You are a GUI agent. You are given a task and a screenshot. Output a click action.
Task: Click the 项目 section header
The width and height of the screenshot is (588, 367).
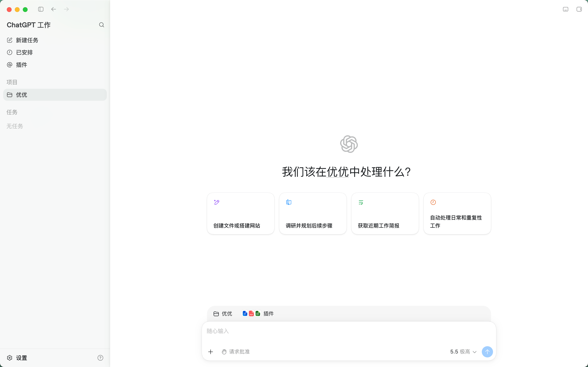[x=12, y=82]
